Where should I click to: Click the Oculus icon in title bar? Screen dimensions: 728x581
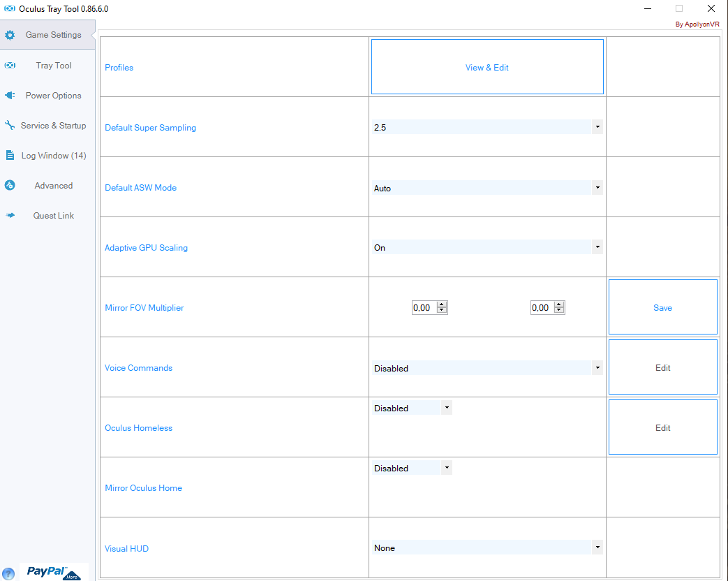10,9
